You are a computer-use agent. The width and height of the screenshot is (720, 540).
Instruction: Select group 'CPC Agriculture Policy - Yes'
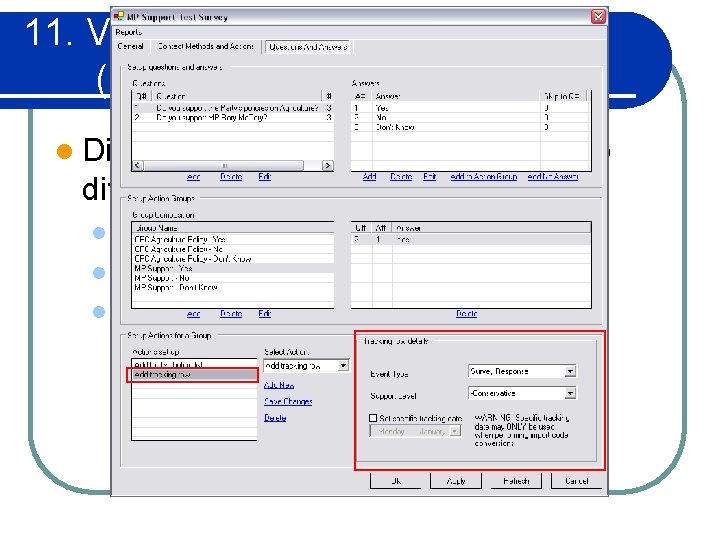coord(233,240)
